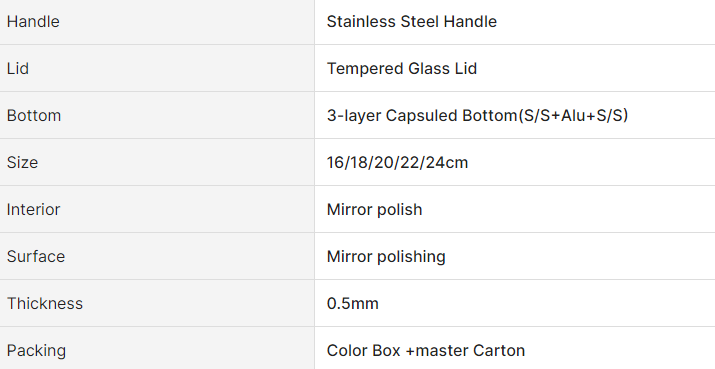Click the Packing label cell
715x369 pixels.
(x=157, y=348)
